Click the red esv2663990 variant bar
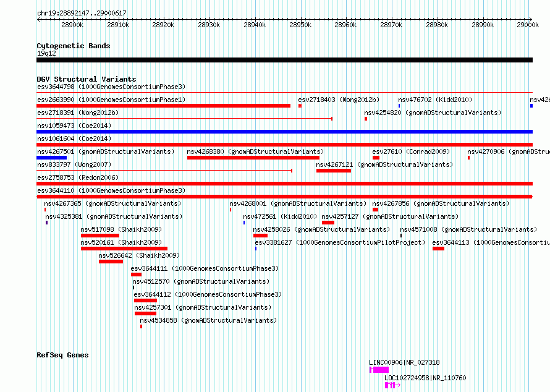 click(x=164, y=106)
